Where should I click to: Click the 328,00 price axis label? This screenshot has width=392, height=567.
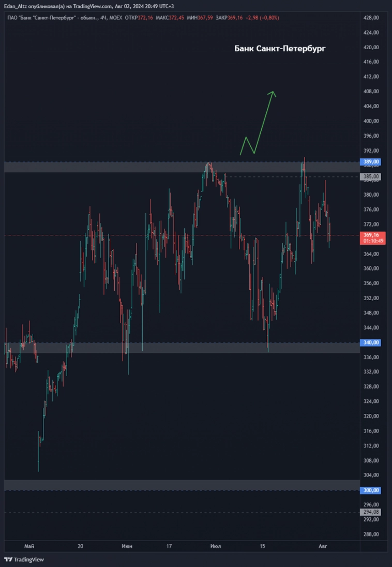tap(371, 386)
